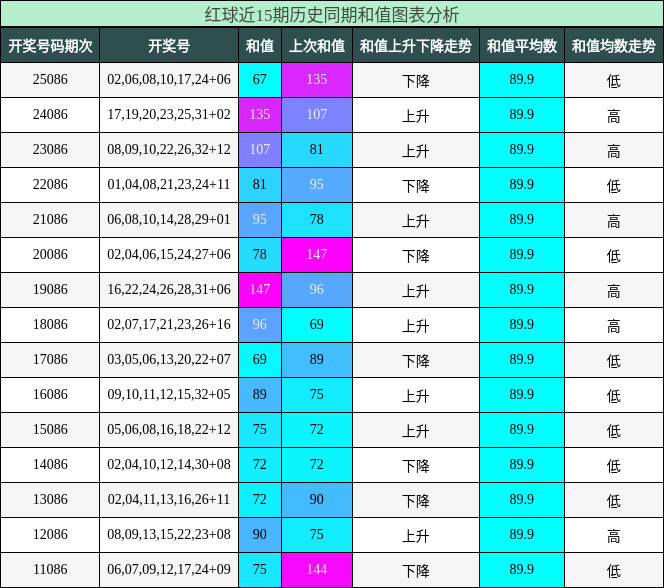
Task: Select 上次和值 cell 135 in row 25086
Action: point(317,80)
